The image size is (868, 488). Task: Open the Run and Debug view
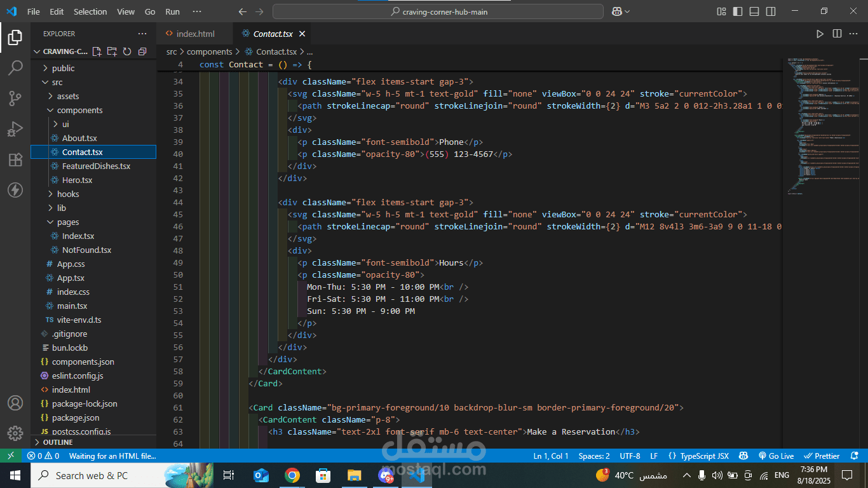pyautogui.click(x=15, y=129)
